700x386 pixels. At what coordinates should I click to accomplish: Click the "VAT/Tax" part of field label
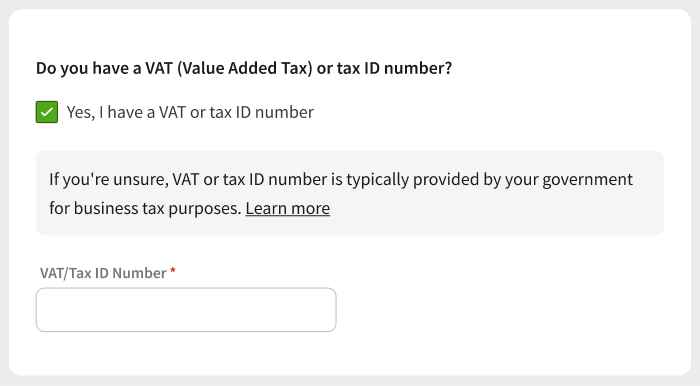pos(65,273)
